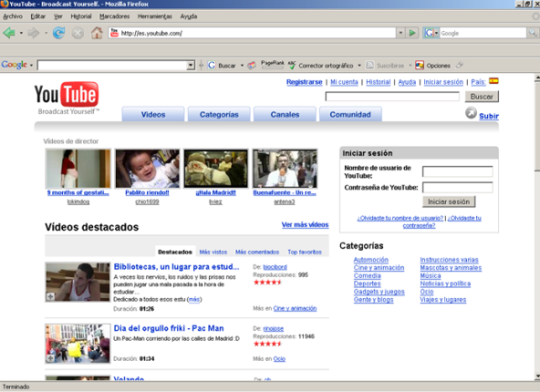The width and height of the screenshot is (540, 392).
Task: Click the highlighter pen icon on Google toolbar
Action: (x=460, y=65)
